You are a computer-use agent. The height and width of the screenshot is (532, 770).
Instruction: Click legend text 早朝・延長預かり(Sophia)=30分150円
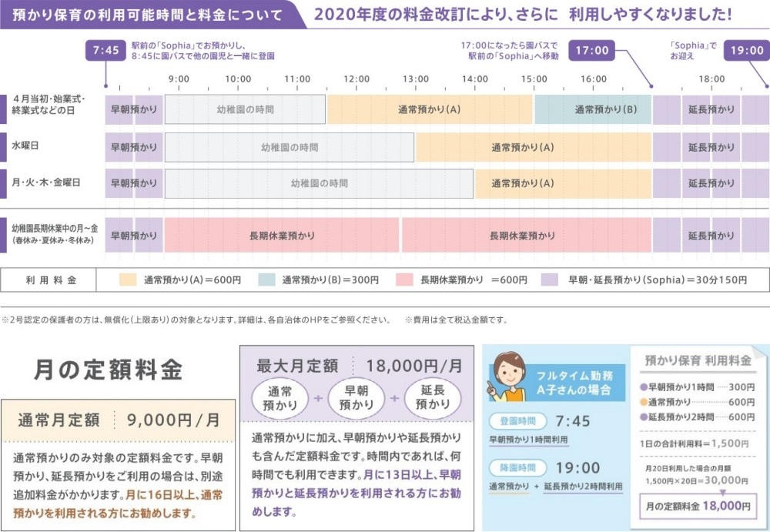(658, 280)
